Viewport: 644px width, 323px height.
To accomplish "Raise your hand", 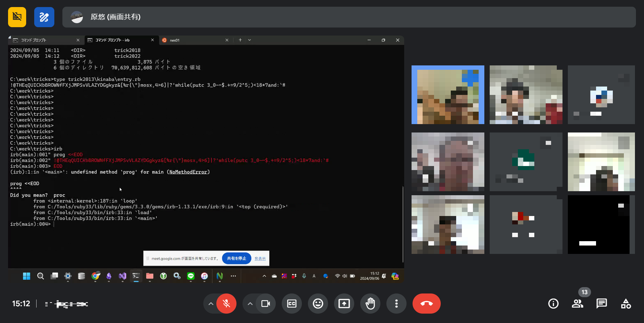I will [370, 304].
